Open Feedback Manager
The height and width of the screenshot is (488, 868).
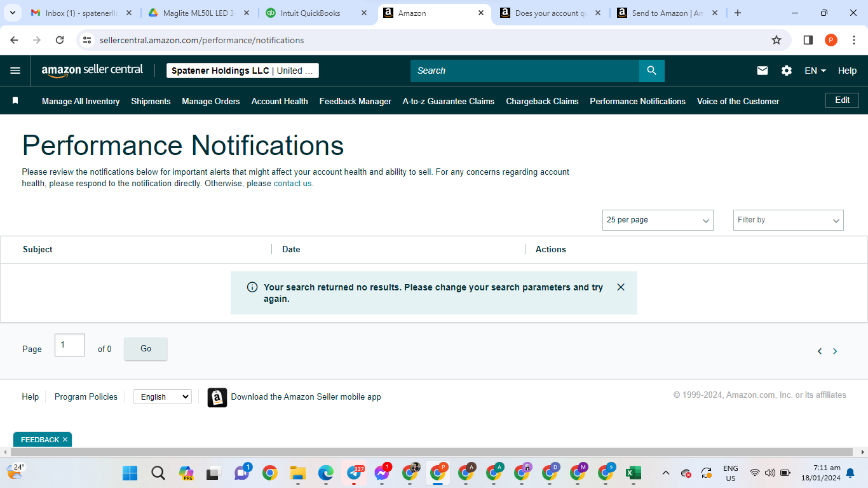[x=355, y=101]
